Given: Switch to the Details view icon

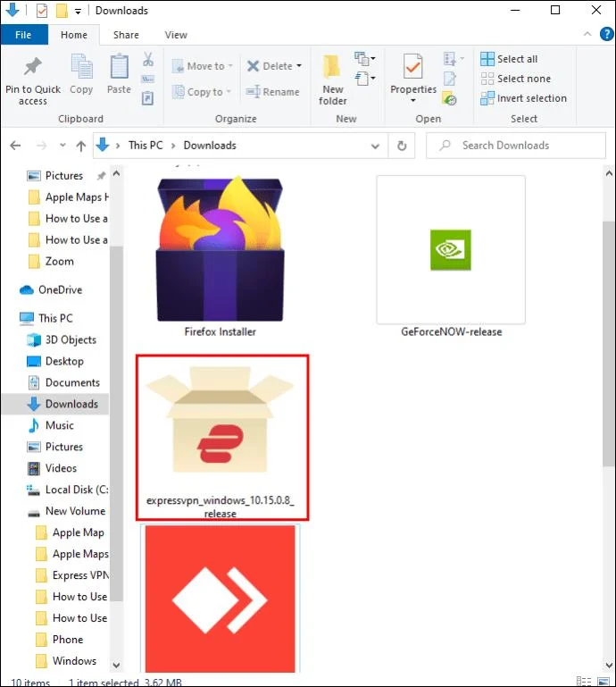Looking at the screenshot, I should [x=584, y=682].
